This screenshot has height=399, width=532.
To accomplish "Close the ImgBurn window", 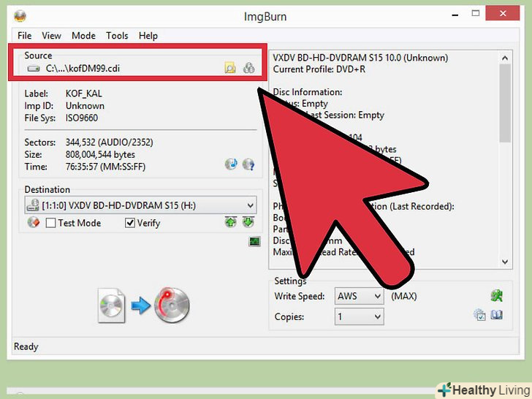I will click(503, 14).
